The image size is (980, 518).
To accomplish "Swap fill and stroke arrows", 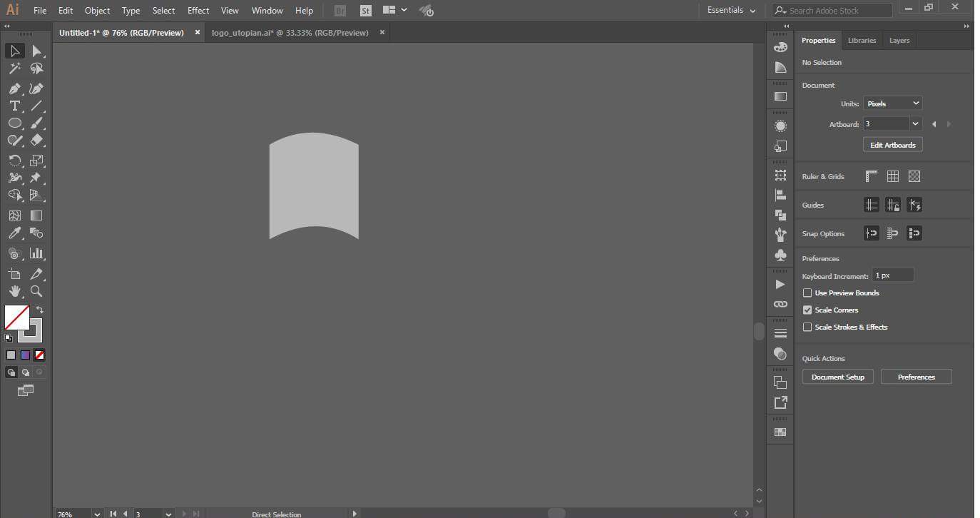I will coord(40,310).
